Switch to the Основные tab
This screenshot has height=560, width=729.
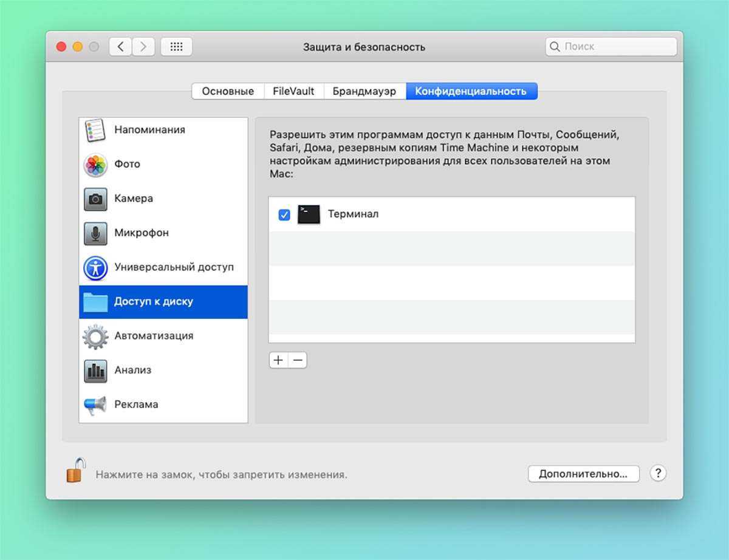pyautogui.click(x=228, y=91)
